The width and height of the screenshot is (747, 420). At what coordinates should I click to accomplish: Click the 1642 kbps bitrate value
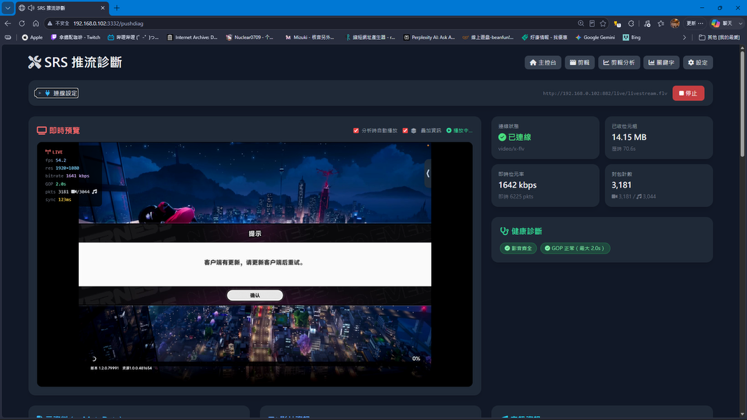pos(517,185)
